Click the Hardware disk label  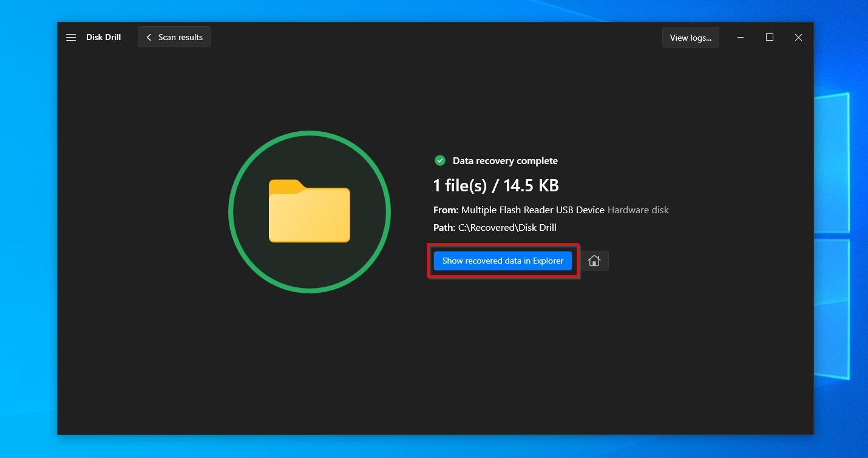click(x=638, y=210)
